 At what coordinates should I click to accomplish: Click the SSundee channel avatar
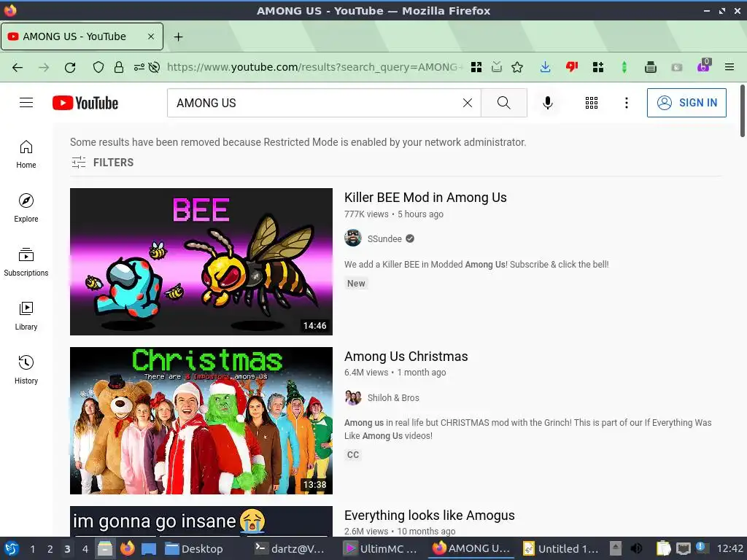pyautogui.click(x=353, y=238)
